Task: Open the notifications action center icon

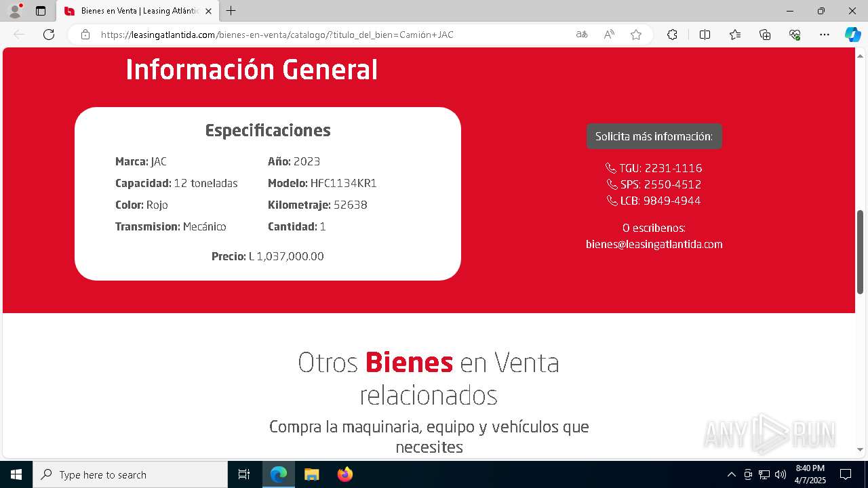Action: tap(846, 474)
